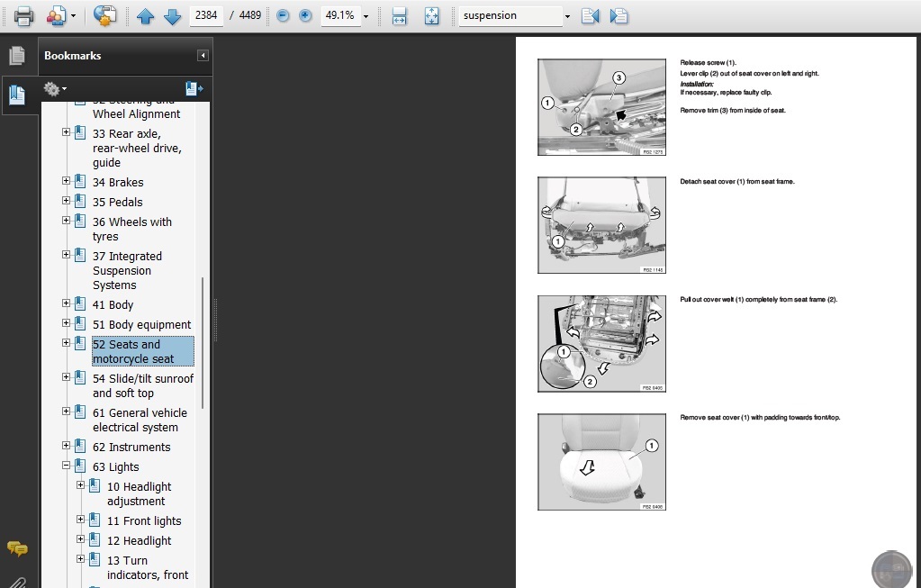Viewport: 921px width, 588px height.
Task: Open the find options dropdown arrow
Action: [x=567, y=16]
